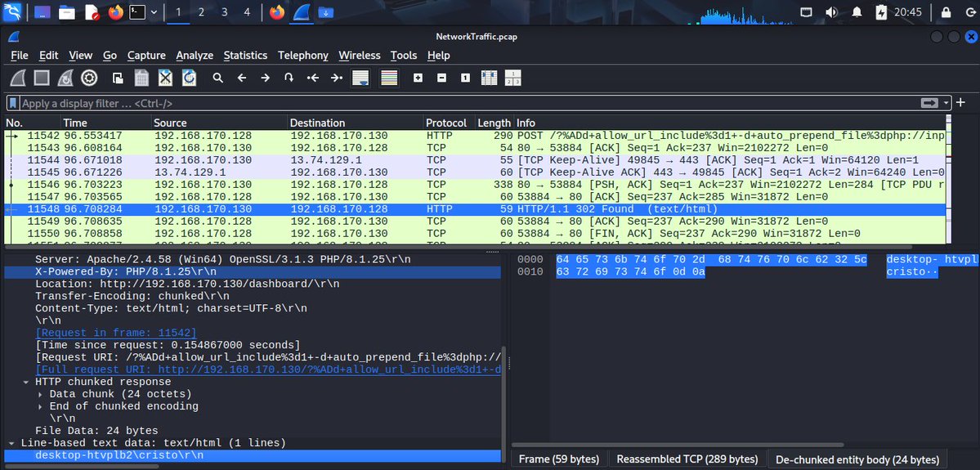Select packet 11550 FIN, ACK
This screenshot has height=470, width=980.
(475, 233)
